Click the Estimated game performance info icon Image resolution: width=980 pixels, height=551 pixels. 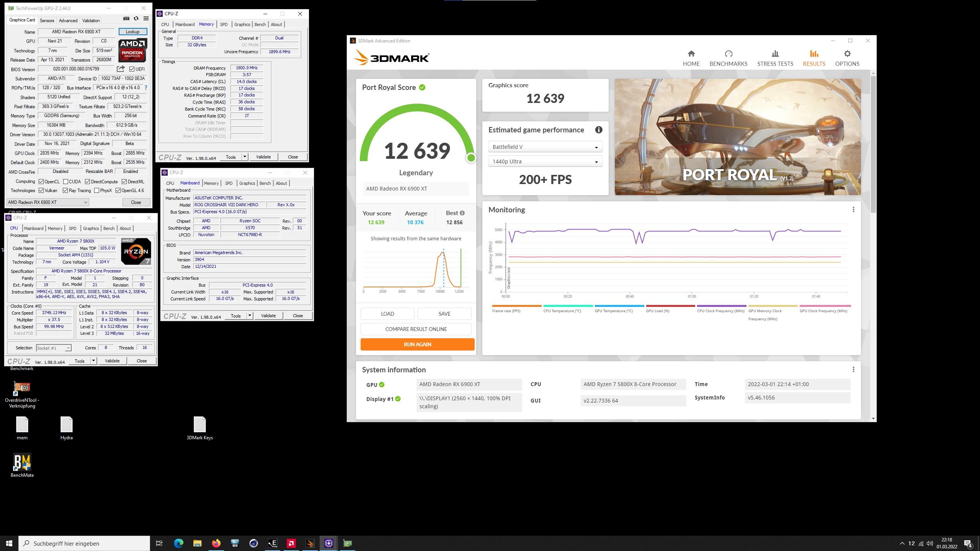[599, 130]
